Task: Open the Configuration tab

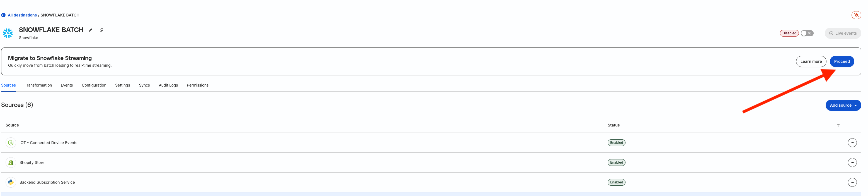Action: click(x=94, y=85)
